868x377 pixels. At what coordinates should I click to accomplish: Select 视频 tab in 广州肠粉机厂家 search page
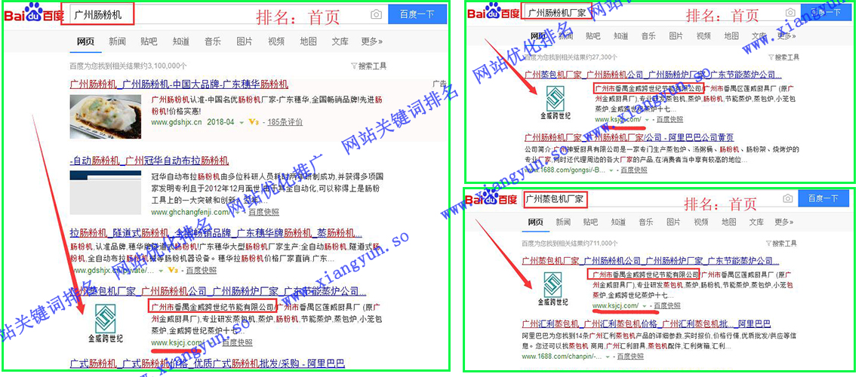703,36
